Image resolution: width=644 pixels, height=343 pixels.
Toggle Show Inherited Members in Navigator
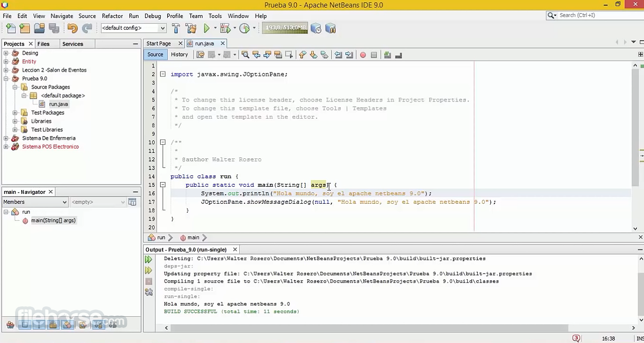tap(11, 324)
